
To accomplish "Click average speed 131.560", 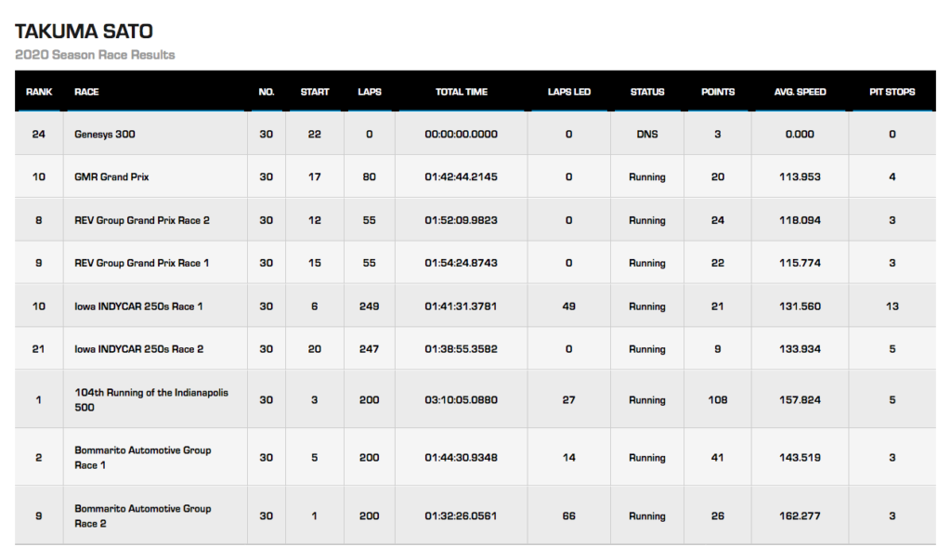I will pyautogui.click(x=800, y=306).
